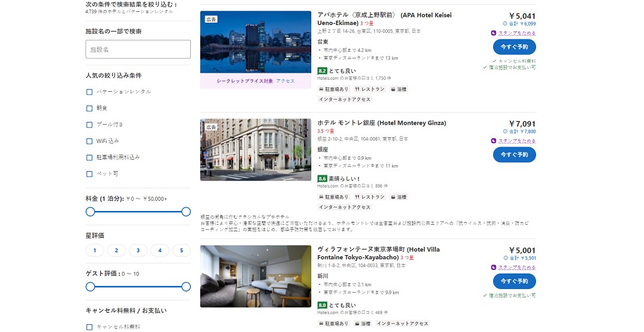The height and width of the screenshot is (332, 644).
Task: Click the stamp icon beside Monterey Ginza's スタンプをためる
Action: pyautogui.click(x=494, y=141)
